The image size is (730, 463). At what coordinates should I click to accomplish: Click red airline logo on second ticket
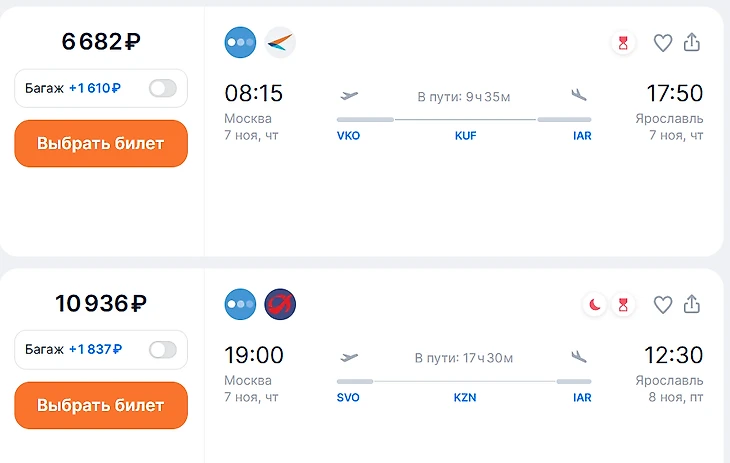(x=280, y=304)
